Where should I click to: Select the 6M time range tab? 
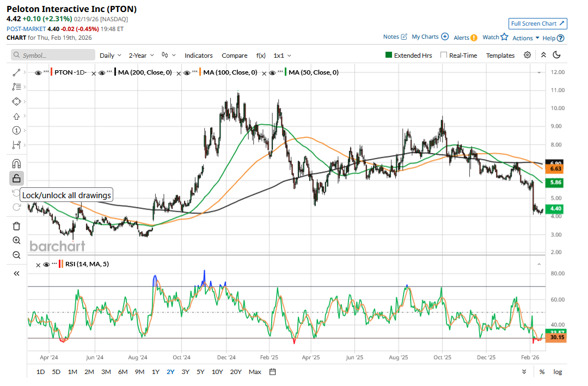(x=122, y=372)
